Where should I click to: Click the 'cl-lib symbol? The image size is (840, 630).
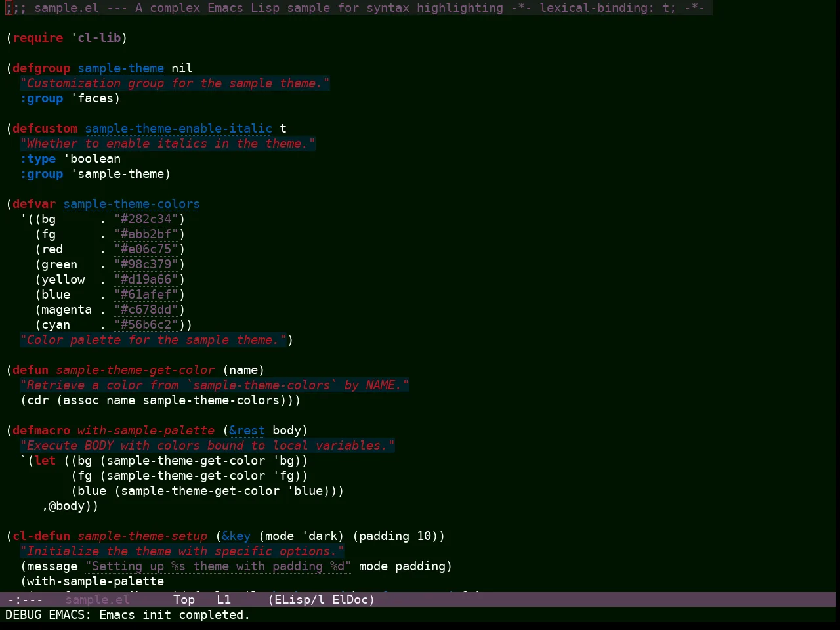tap(96, 38)
